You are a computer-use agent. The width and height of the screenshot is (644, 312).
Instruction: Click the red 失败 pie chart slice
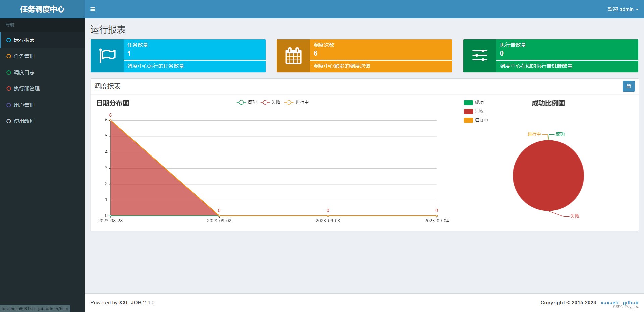click(x=548, y=176)
